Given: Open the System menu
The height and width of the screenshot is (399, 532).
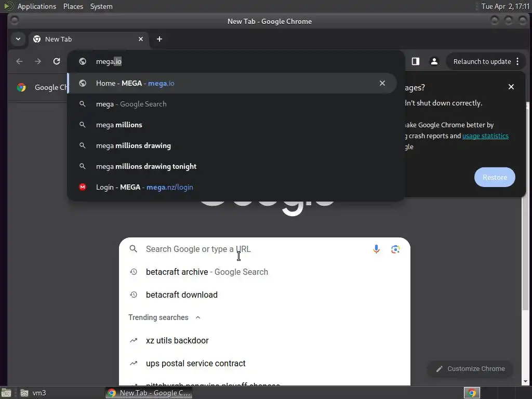Looking at the screenshot, I should pyautogui.click(x=101, y=6).
